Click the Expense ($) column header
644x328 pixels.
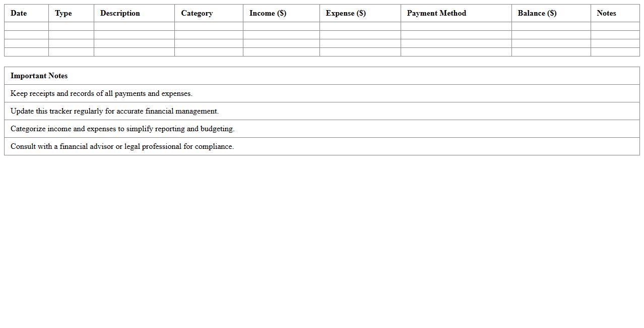coord(346,13)
